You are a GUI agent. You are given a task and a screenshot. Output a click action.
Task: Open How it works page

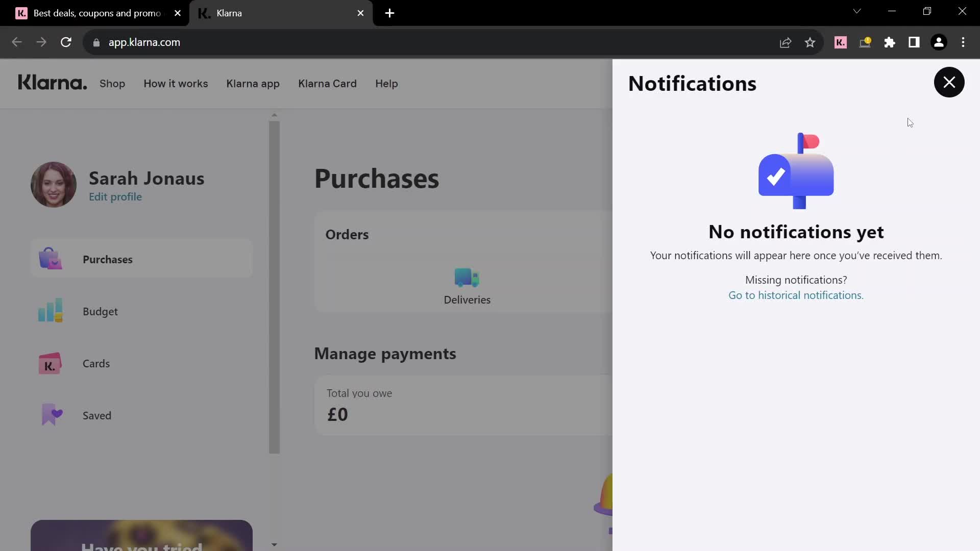tap(176, 84)
